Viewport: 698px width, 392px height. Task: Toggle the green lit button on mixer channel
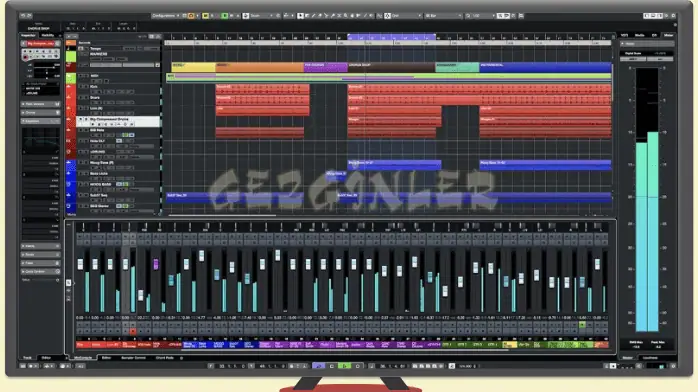(x=582, y=325)
